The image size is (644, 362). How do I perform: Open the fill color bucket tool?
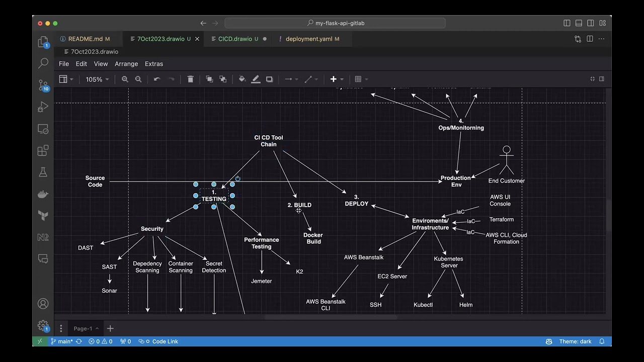click(242, 79)
